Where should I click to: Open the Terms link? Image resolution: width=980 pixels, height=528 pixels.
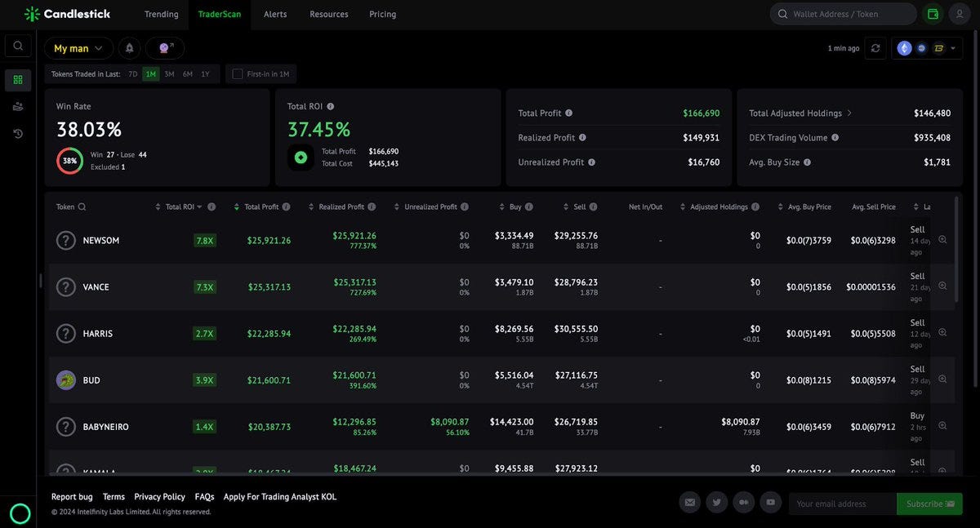click(114, 497)
